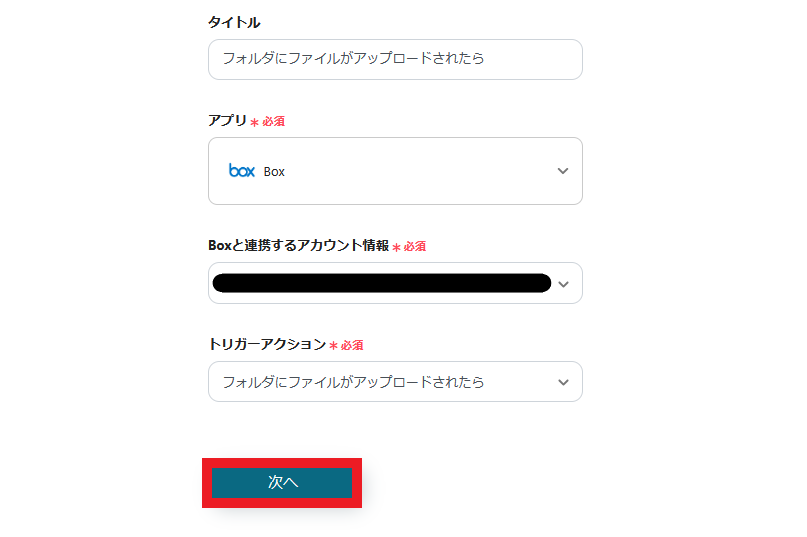Click 必須 marker beside account info label
The width and height of the screenshot is (807, 537).
point(409,246)
